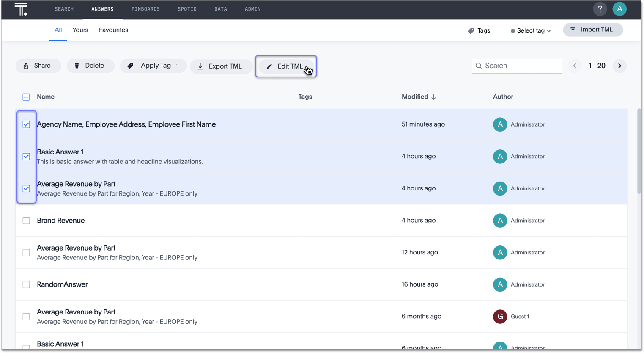
Task: Go to next page with right chevron
Action: [619, 66]
